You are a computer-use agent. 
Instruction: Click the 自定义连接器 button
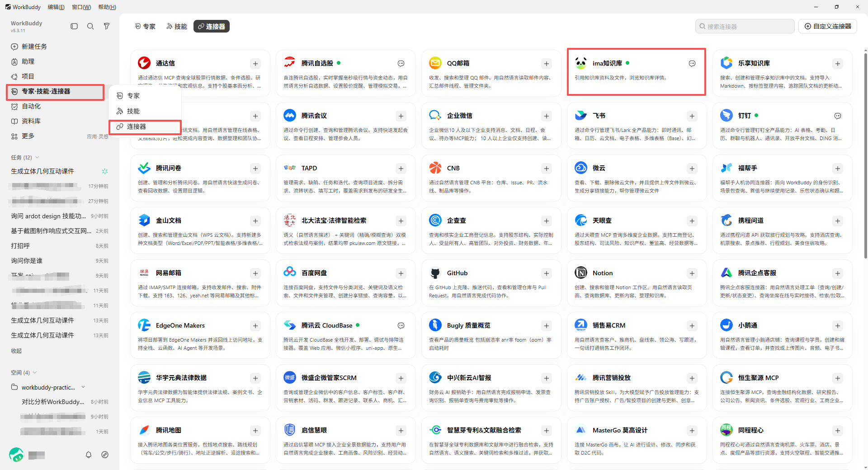pos(828,26)
